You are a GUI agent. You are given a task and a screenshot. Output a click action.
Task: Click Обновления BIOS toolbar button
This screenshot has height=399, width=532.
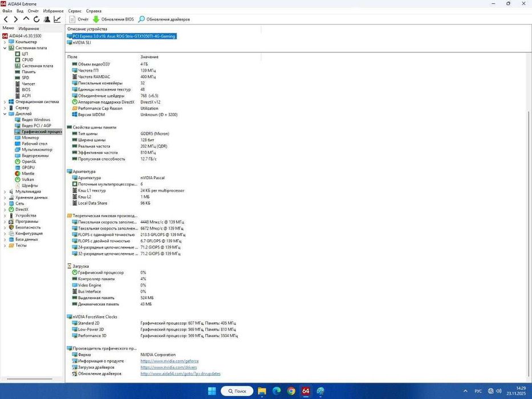pos(113,19)
